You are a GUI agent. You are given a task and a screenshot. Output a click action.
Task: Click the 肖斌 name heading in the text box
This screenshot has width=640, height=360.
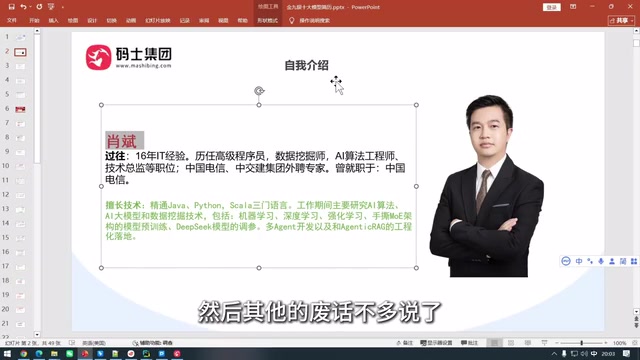coord(121,141)
